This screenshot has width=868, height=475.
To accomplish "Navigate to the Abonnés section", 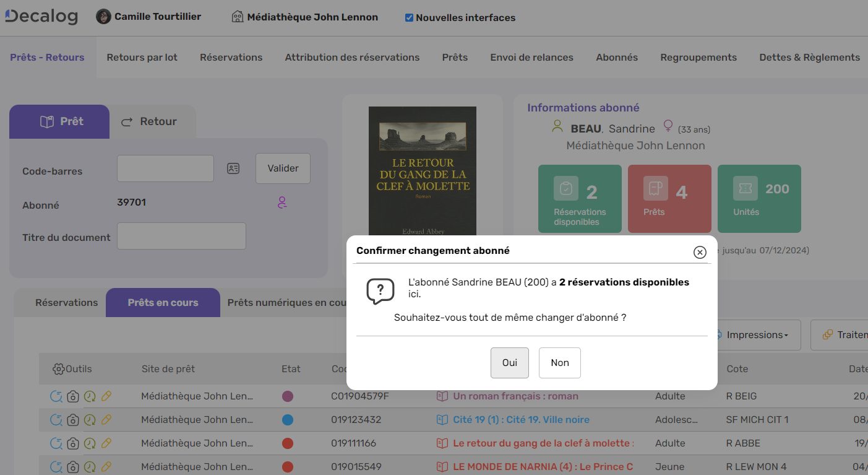I will (616, 57).
